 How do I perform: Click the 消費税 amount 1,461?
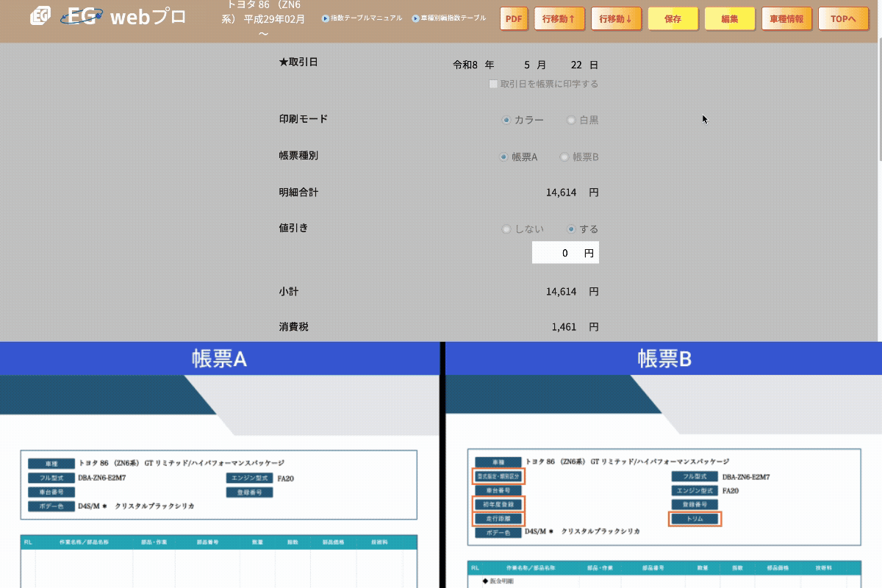click(x=564, y=327)
